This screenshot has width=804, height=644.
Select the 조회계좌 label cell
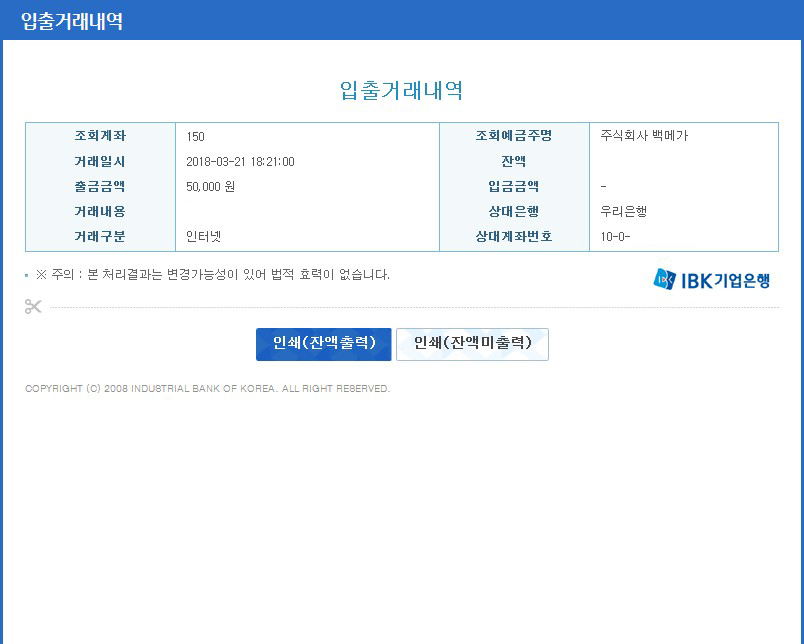click(100, 136)
